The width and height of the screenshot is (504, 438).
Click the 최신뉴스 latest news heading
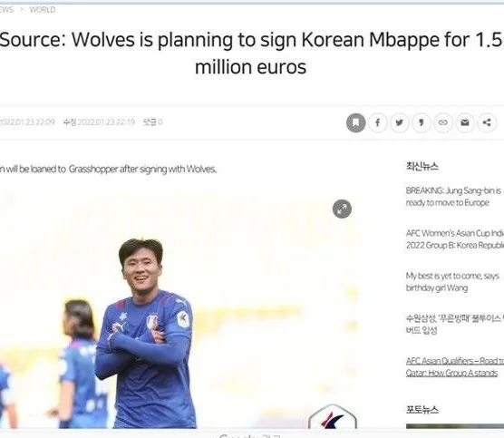(422, 166)
